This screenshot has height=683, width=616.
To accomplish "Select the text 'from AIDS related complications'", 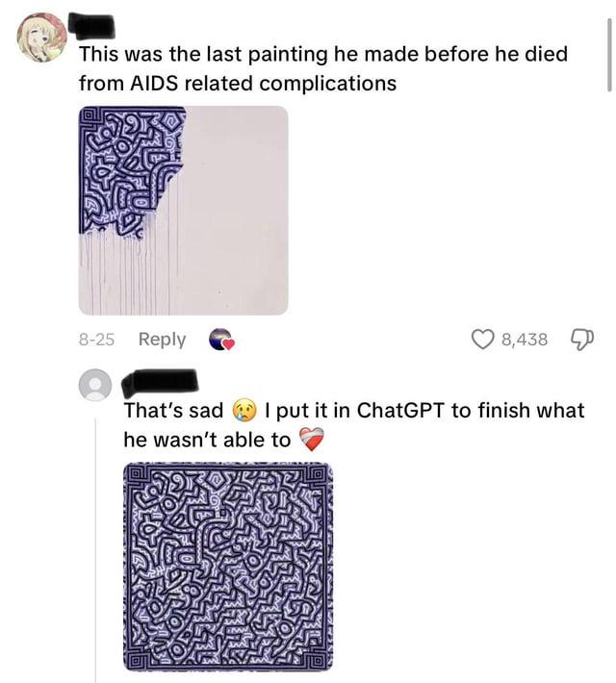I will coord(238,83).
